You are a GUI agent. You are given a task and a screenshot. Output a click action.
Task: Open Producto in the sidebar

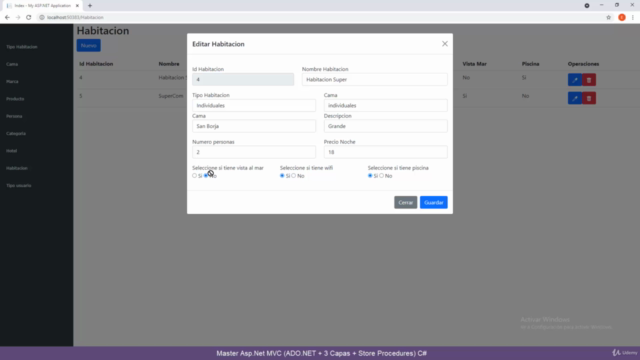coord(15,99)
